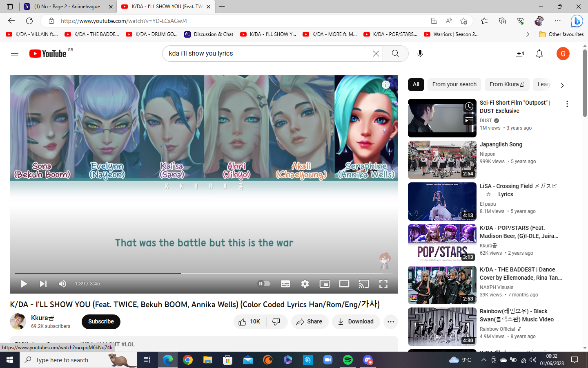Go back to previous page
Image resolution: width=588 pixels, height=368 pixels.
click(11, 21)
